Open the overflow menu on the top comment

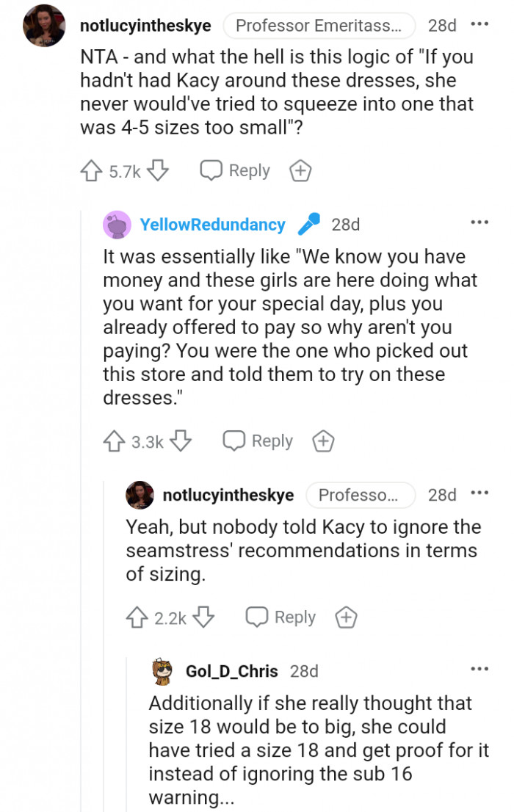click(x=479, y=25)
